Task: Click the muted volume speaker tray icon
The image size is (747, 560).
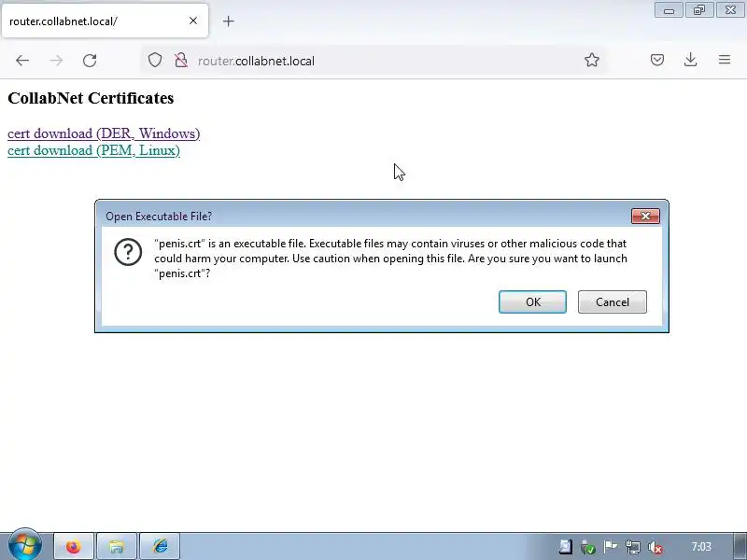Action: point(655,547)
